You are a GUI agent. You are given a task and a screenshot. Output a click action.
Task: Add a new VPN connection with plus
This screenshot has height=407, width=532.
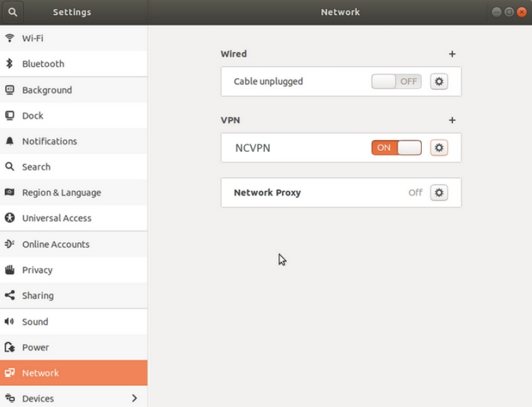tap(452, 120)
